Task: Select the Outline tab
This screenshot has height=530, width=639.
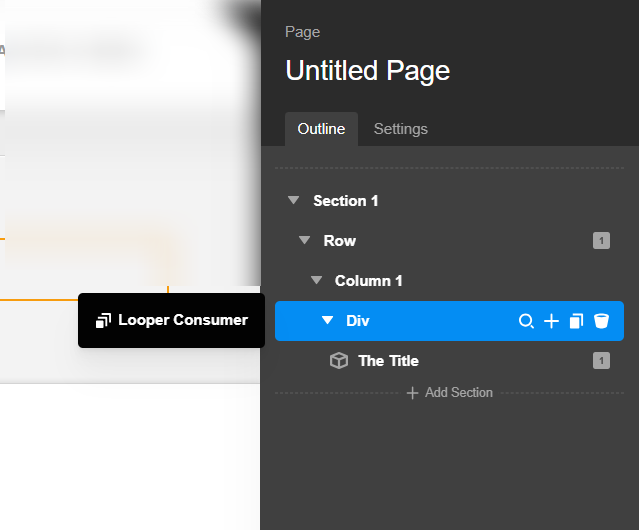Action: coord(321,129)
